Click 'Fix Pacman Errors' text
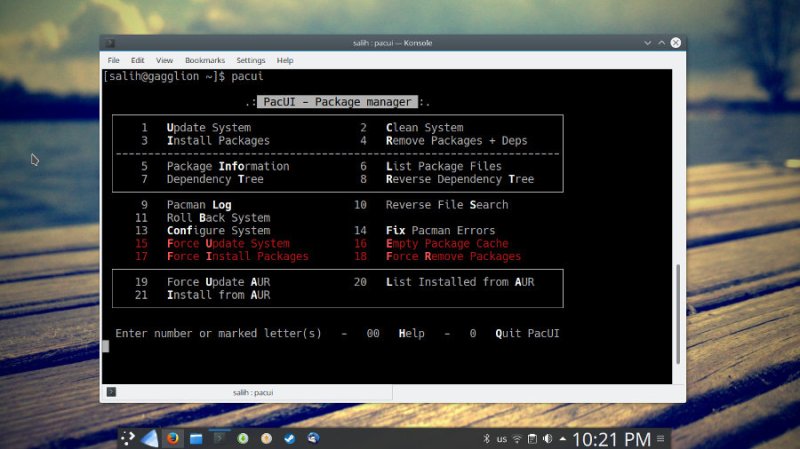 pyautogui.click(x=440, y=231)
